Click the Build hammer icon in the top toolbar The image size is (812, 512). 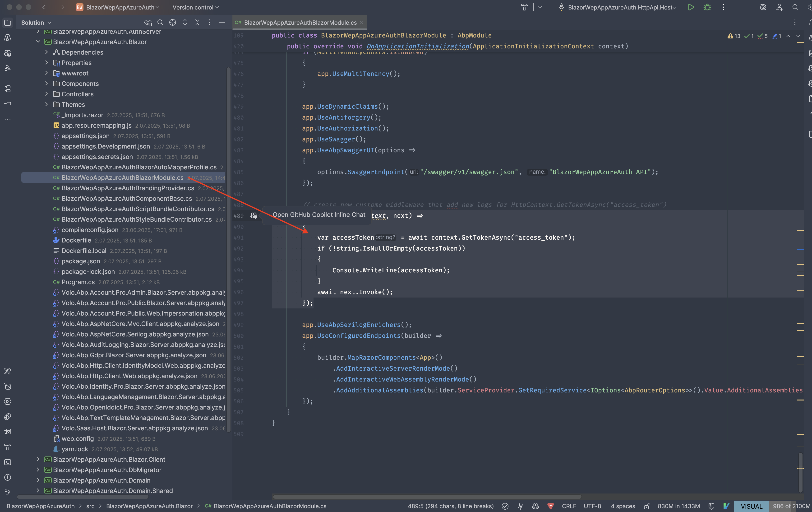click(x=524, y=7)
